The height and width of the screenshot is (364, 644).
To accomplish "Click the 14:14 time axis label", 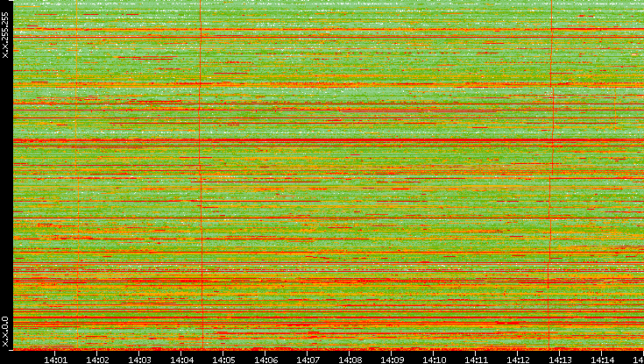I will [602, 360].
